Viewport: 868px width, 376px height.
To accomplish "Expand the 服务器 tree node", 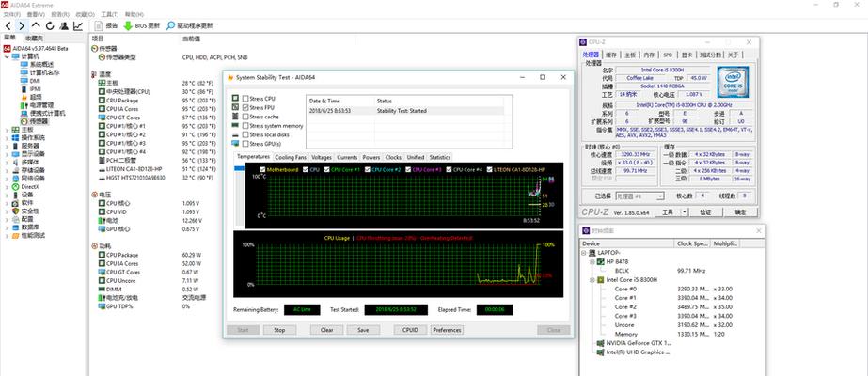I will point(7,146).
